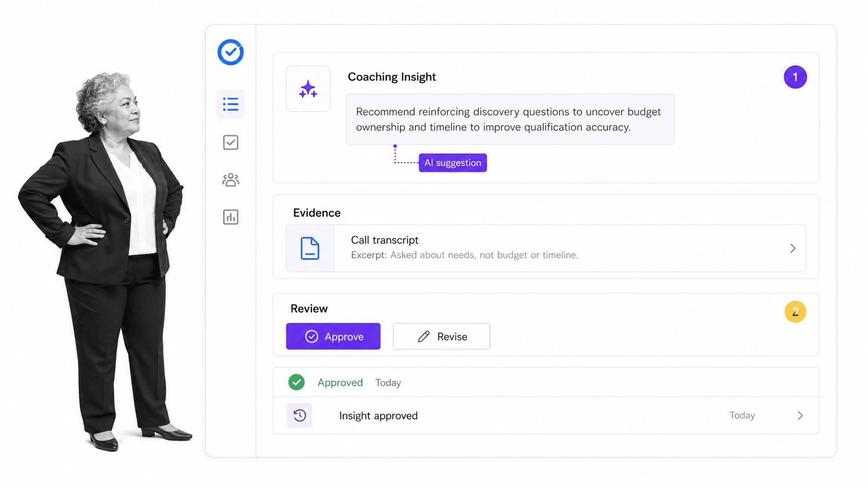868x489 pixels.
Task: Click the Evidence heading
Action: coord(317,213)
